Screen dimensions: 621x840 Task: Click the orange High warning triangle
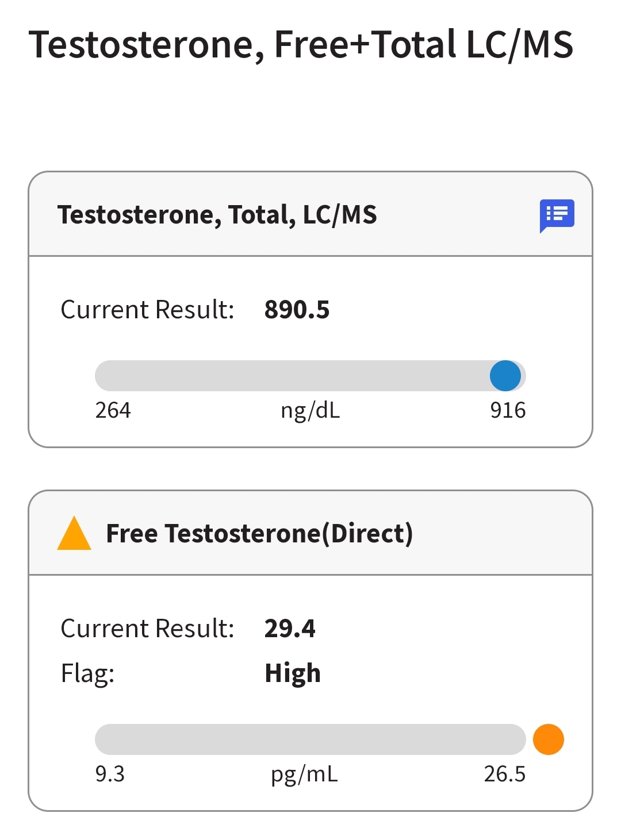coord(74,533)
